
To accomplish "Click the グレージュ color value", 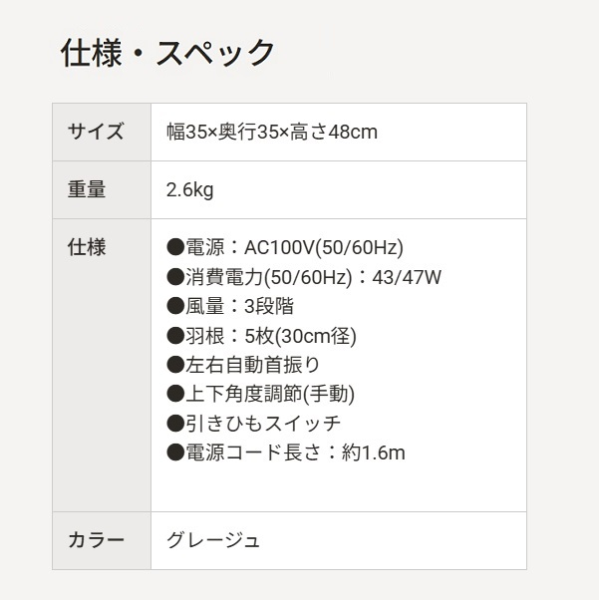I will pyautogui.click(x=213, y=540).
